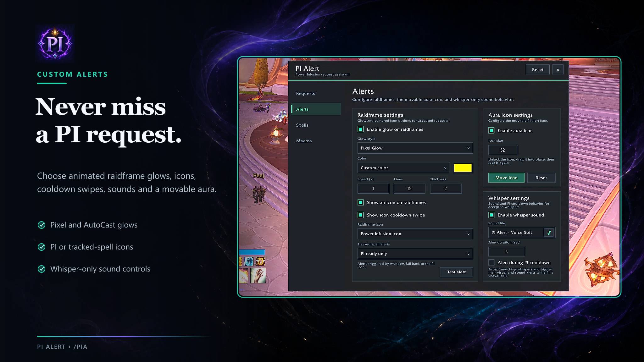Click the raised hand spell icon

pos(258,276)
